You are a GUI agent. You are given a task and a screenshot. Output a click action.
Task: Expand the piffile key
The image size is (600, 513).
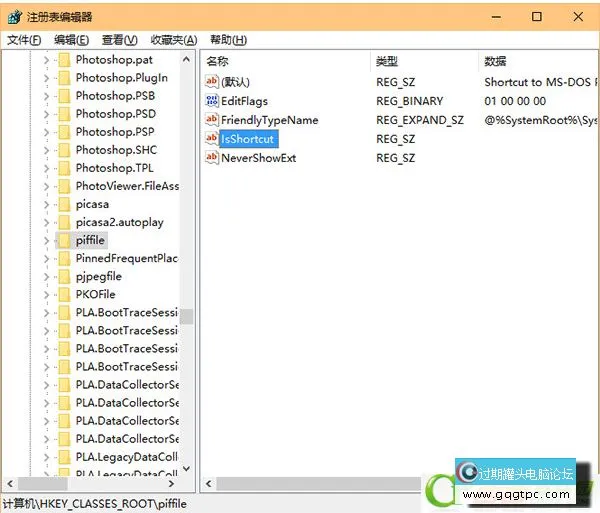pos(46,241)
